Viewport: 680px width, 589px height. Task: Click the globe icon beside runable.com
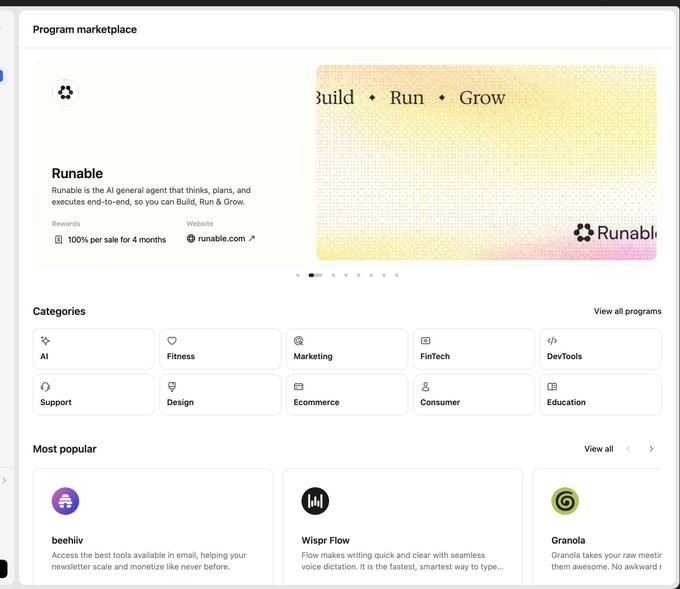(x=191, y=239)
